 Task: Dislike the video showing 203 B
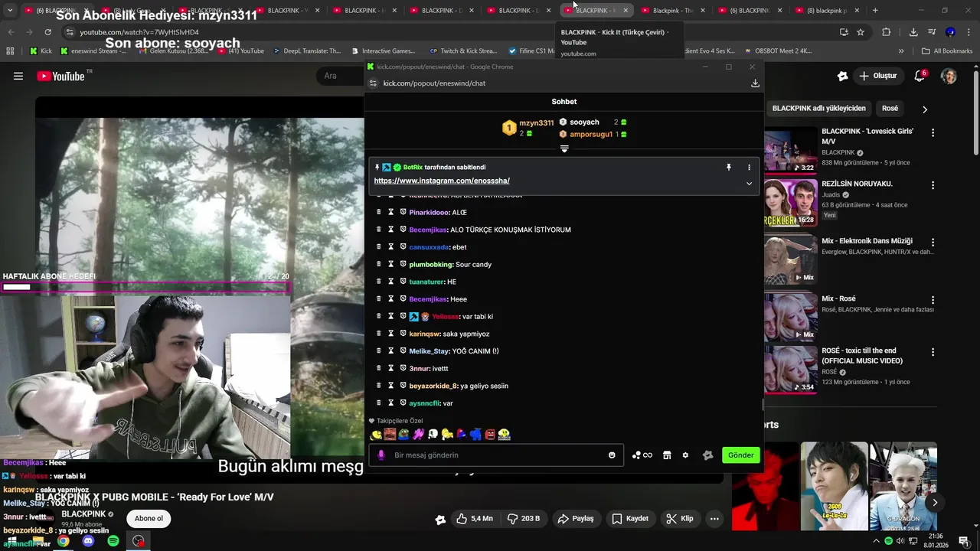point(524,518)
